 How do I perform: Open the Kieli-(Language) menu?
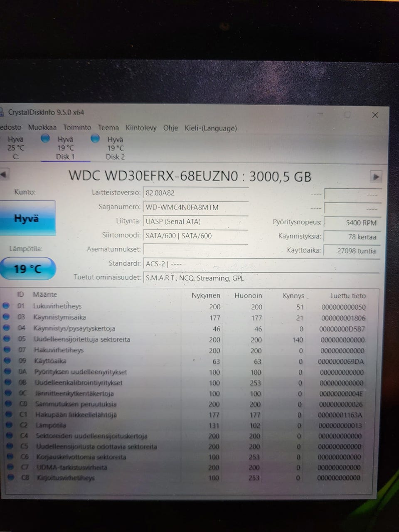211,128
